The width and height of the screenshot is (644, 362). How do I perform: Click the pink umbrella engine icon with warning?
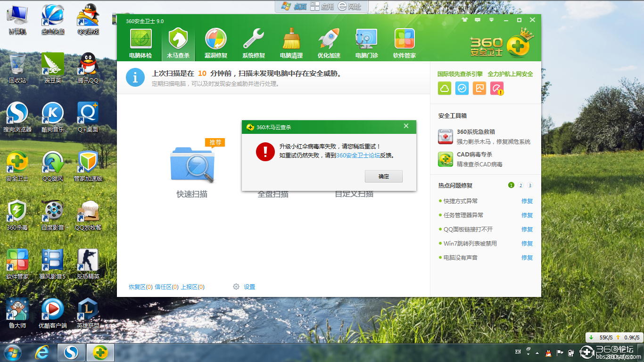[497, 88]
